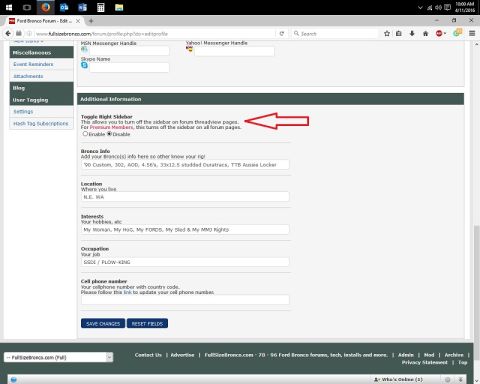Jump to Top via footer link

coord(463,362)
